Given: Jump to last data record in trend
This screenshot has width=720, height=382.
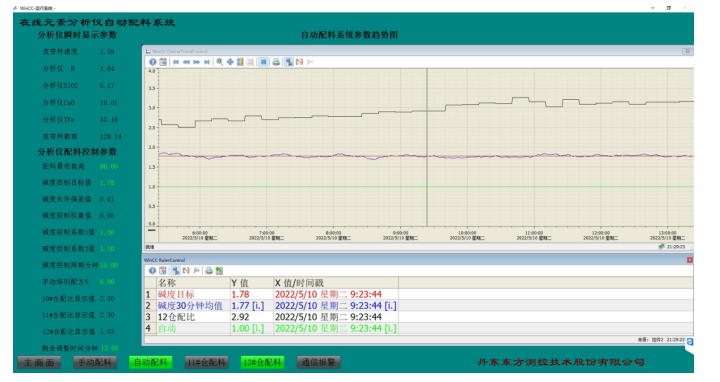Looking at the screenshot, I should coord(207,62).
